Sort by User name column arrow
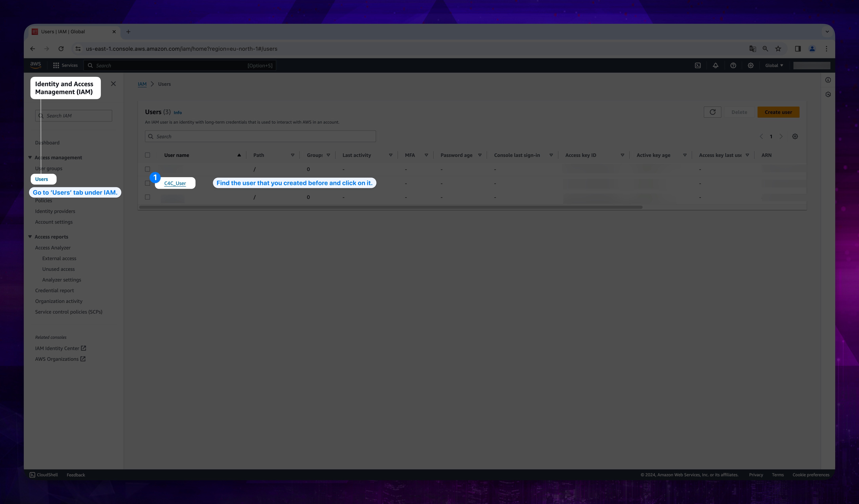Image resolution: width=859 pixels, height=504 pixels. tap(239, 155)
